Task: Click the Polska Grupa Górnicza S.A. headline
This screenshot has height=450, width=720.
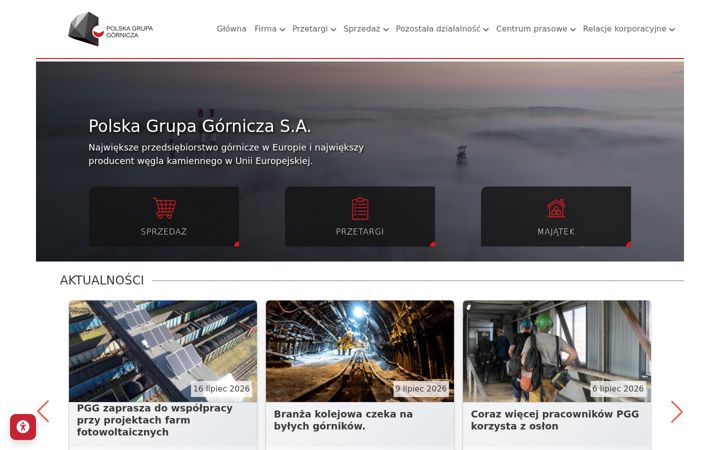Action: pyautogui.click(x=200, y=126)
